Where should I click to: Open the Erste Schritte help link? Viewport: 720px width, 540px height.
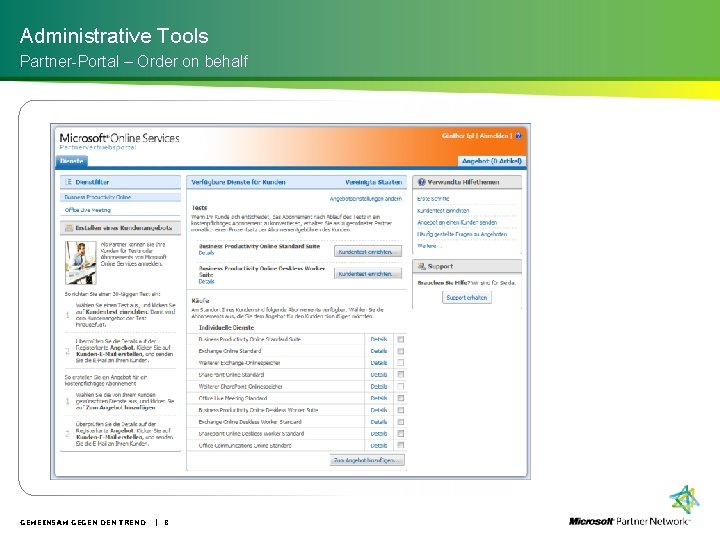(433, 199)
